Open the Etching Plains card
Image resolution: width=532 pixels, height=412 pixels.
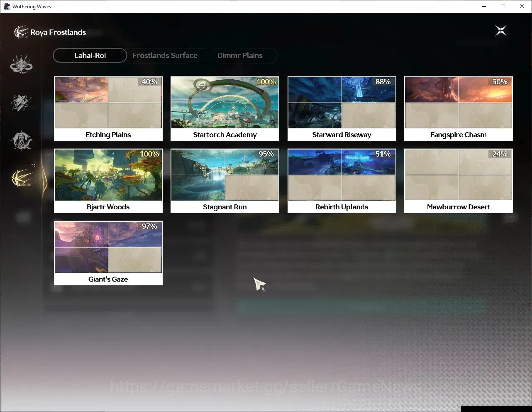[x=108, y=108]
